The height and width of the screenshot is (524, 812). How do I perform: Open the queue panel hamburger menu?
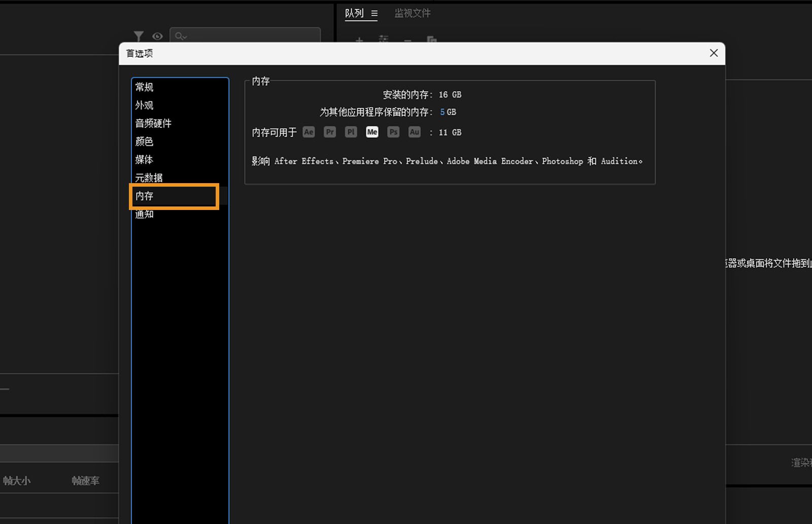[x=374, y=13]
